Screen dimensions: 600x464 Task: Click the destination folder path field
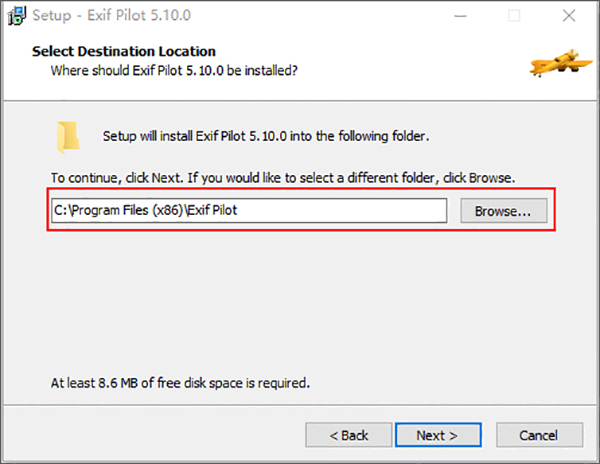coord(248,211)
